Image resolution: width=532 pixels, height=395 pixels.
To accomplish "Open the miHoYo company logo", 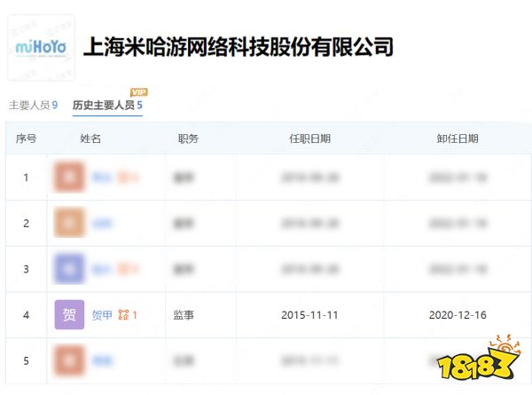I will pyautogui.click(x=41, y=48).
